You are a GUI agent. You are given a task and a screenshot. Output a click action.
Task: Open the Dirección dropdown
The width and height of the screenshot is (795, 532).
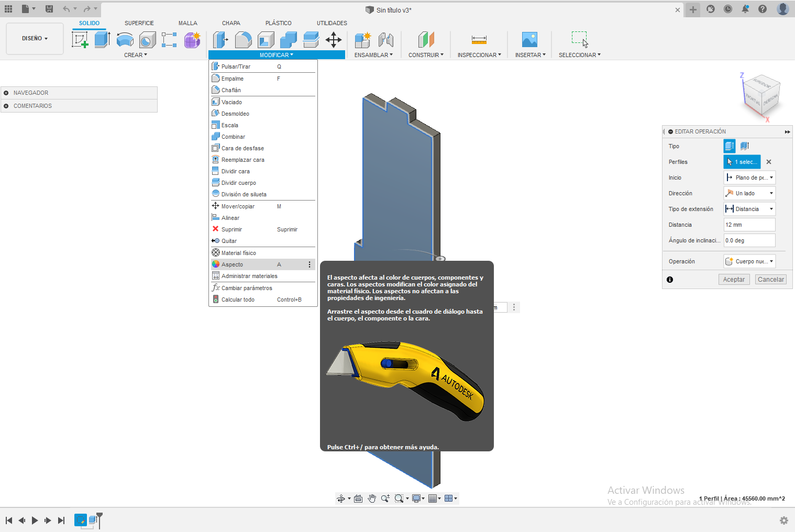[749, 193]
